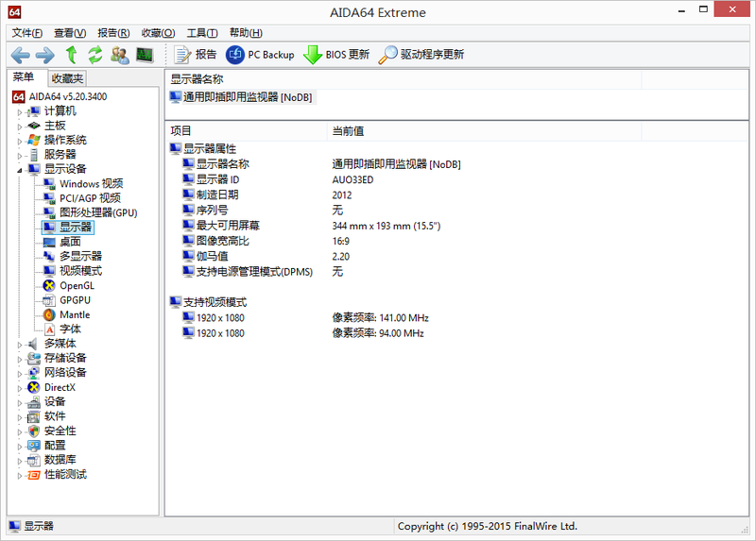This screenshot has height=541, width=756.
Task: Click the 设备 devices icon
Action: 33,402
